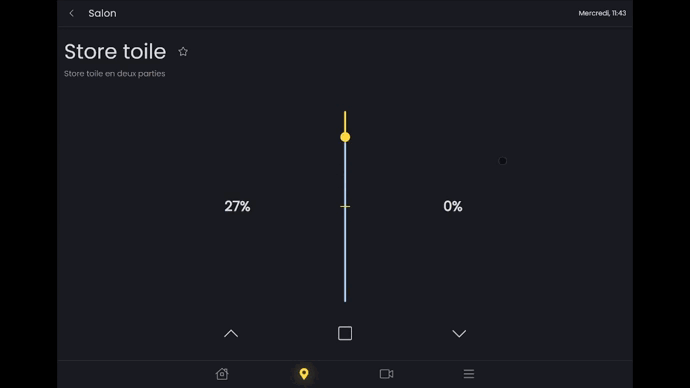690x388 pixels.
Task: Open the home tab in the bottom bar
Action: coord(222,374)
